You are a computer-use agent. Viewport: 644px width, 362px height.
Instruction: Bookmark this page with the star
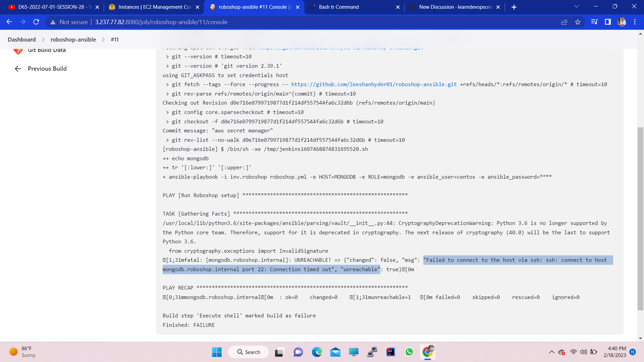578,22
